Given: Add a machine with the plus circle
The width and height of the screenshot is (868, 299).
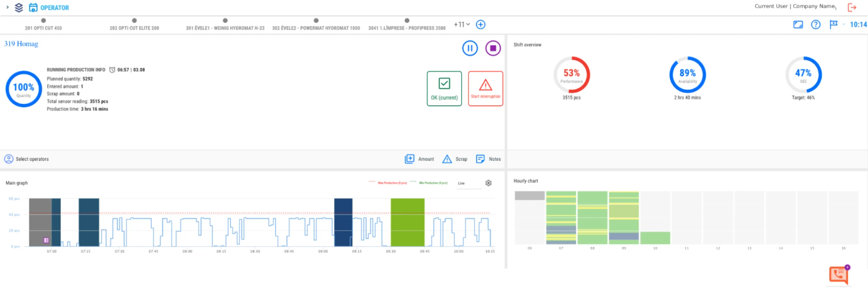Looking at the screenshot, I should tap(480, 25).
